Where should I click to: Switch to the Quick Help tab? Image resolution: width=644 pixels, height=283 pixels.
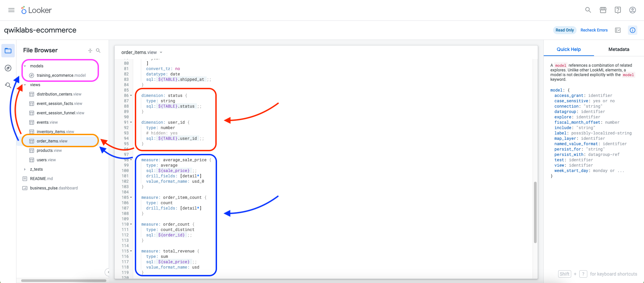pos(569,49)
